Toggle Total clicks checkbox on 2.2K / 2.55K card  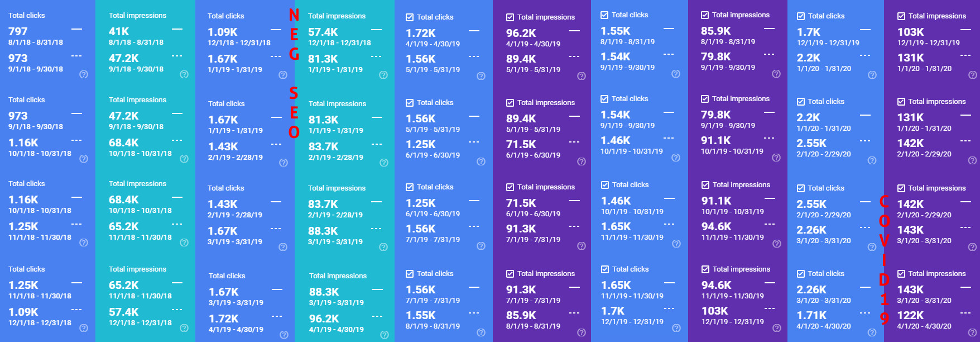(x=801, y=102)
